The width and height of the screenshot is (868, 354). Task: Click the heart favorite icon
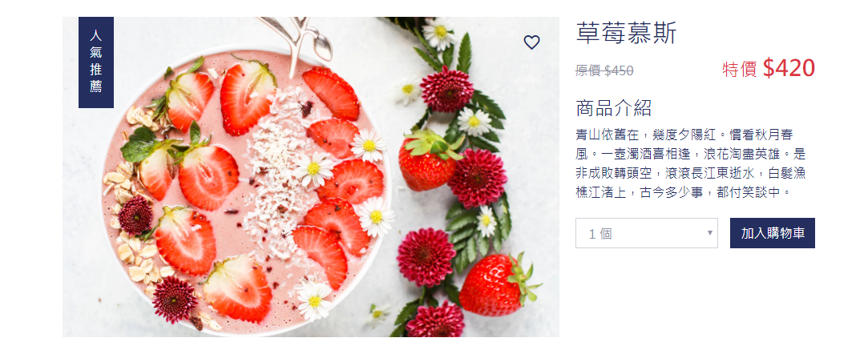pos(531,42)
